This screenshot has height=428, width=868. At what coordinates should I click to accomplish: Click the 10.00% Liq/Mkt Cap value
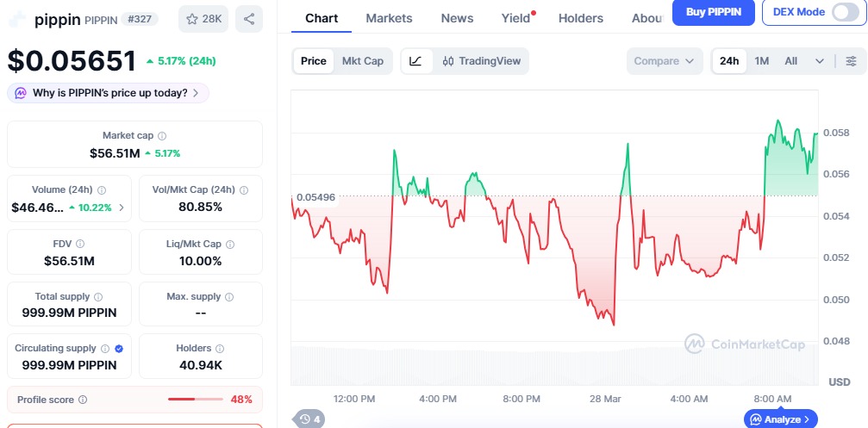(200, 261)
